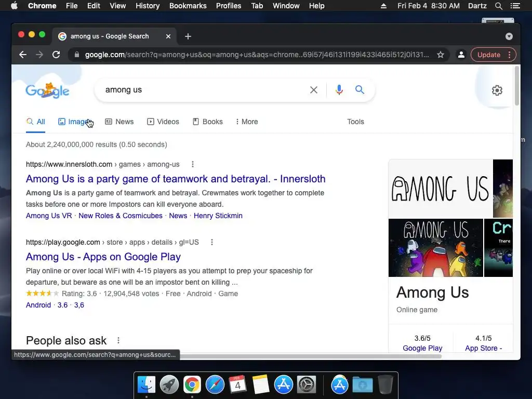This screenshot has height=399, width=532.
Task: Open System Preferences from the Dock
Action: point(307,385)
